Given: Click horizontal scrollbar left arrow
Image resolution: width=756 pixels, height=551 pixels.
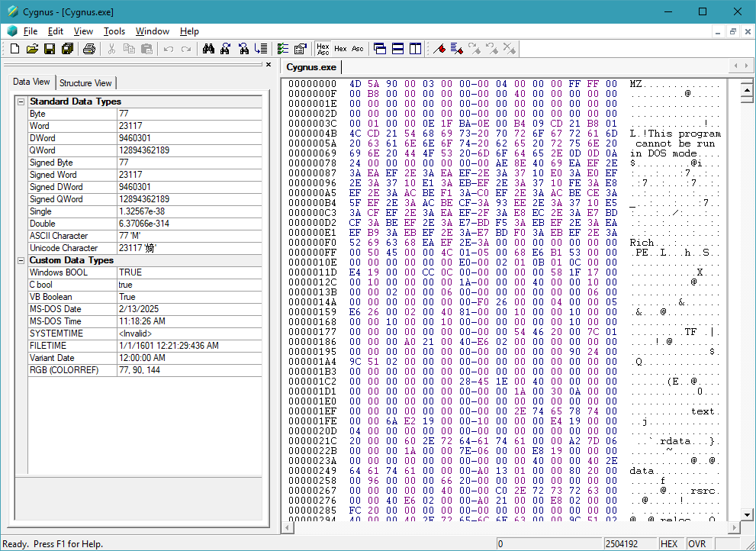Looking at the screenshot, I should click(287, 528).
